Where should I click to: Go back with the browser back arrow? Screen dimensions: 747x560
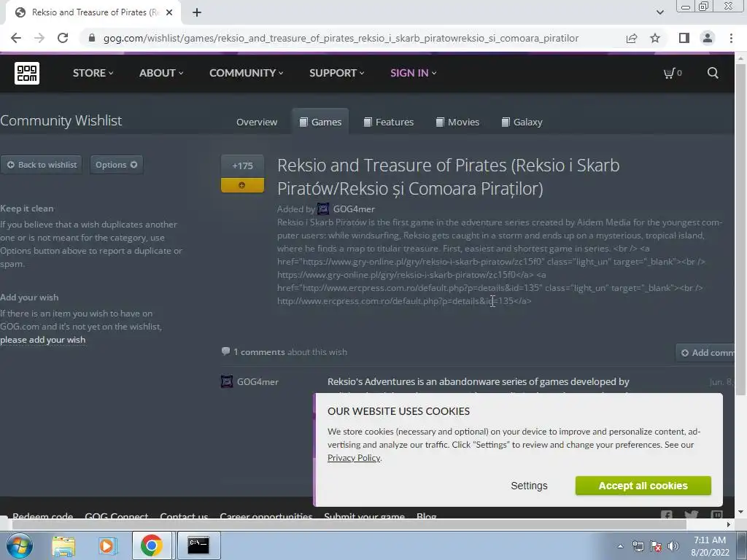point(16,38)
